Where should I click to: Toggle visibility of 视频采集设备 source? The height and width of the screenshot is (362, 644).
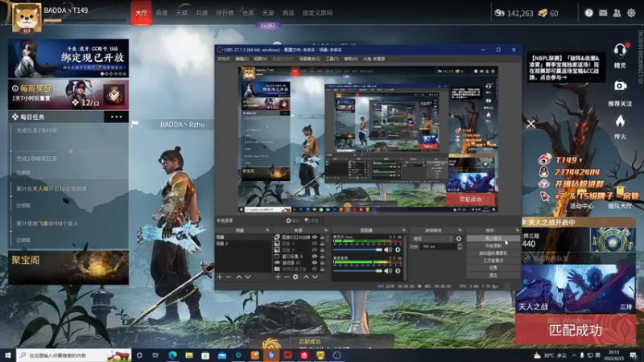point(315,269)
